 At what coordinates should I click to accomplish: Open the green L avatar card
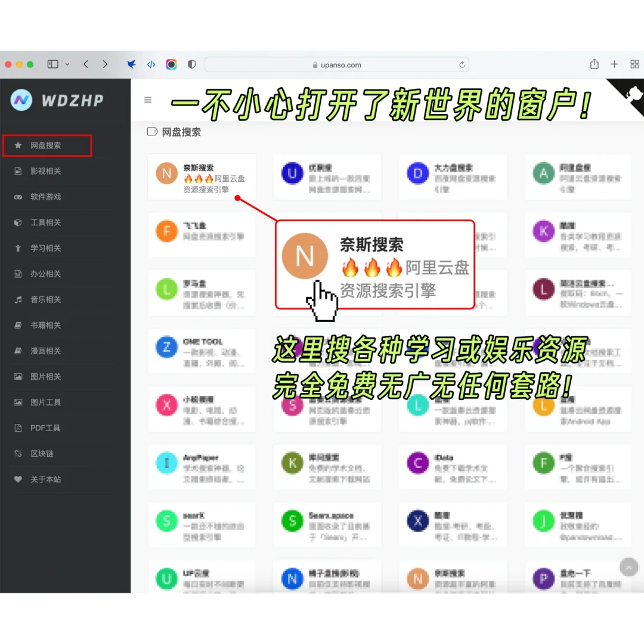pos(202,293)
